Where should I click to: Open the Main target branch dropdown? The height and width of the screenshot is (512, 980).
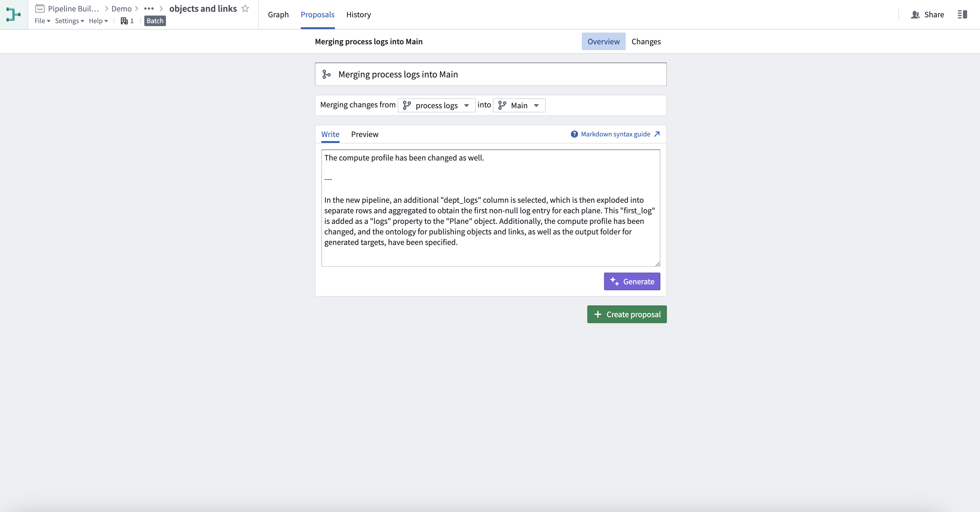519,105
